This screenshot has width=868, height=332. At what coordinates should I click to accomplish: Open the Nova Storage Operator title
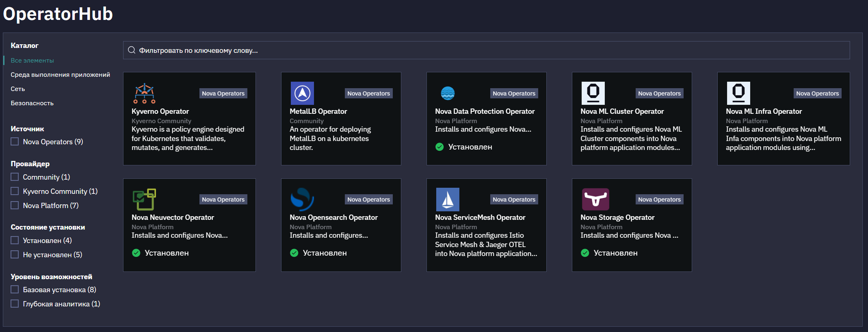click(x=617, y=217)
